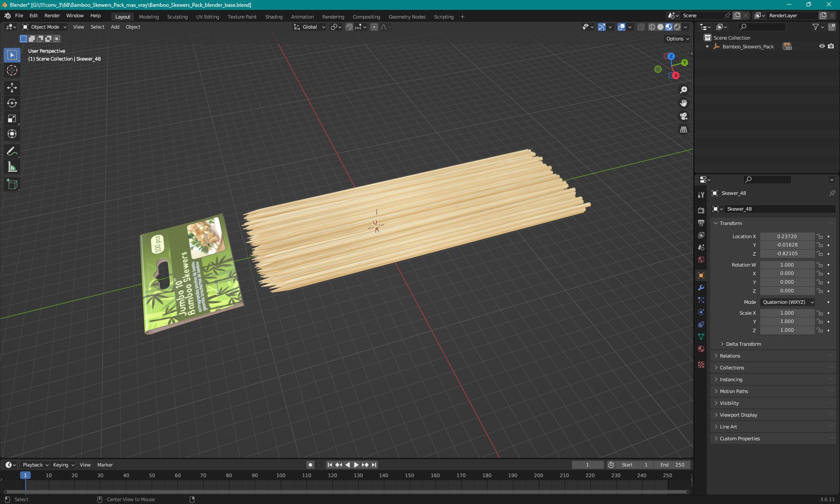Image resolution: width=840 pixels, height=504 pixels.
Task: Open the Add menu in viewport header
Action: tap(115, 27)
